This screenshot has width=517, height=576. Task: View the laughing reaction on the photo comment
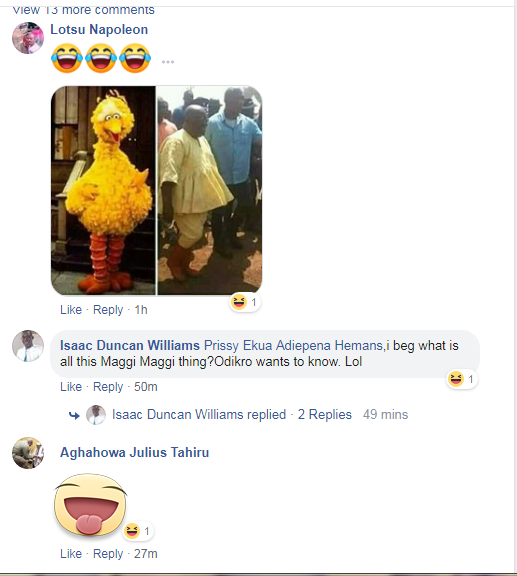pos(245,302)
